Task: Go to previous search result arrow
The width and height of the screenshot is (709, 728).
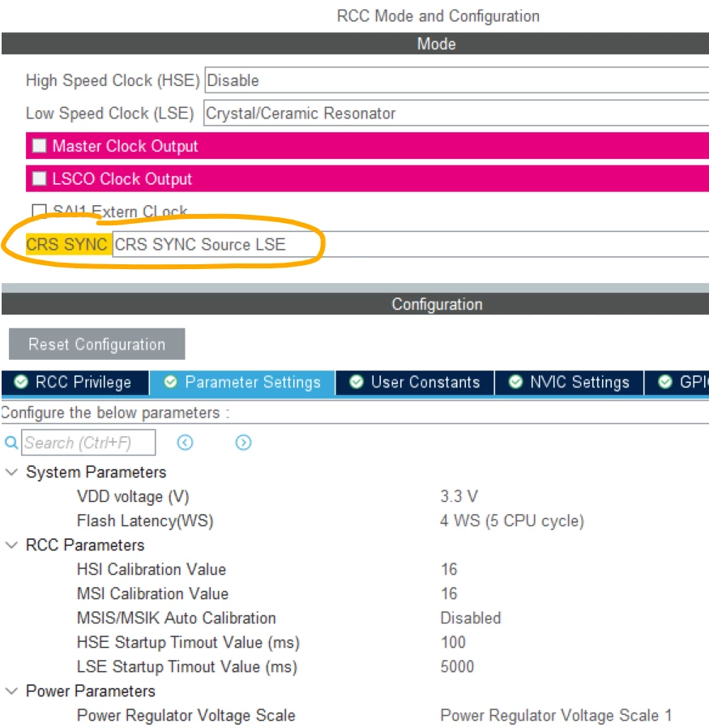Action: point(185,443)
